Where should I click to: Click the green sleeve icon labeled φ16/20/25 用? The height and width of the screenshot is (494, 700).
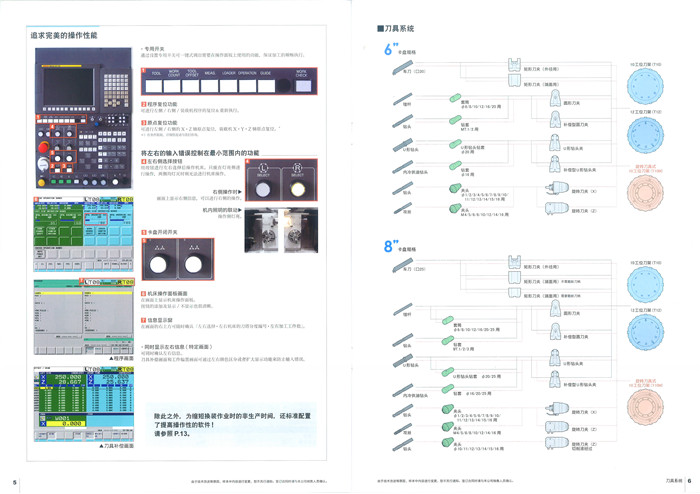tap(448, 389)
